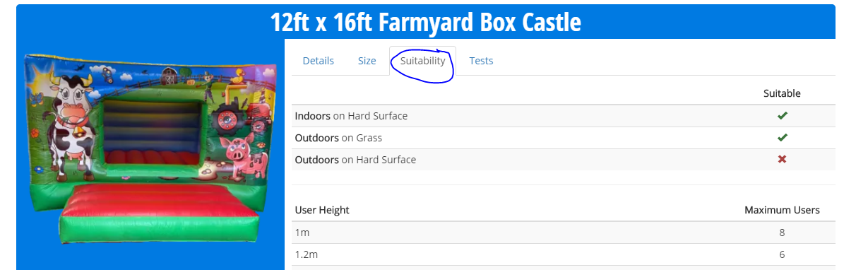The height and width of the screenshot is (270, 868).
Task: Open the Tests tab
Action: click(481, 61)
